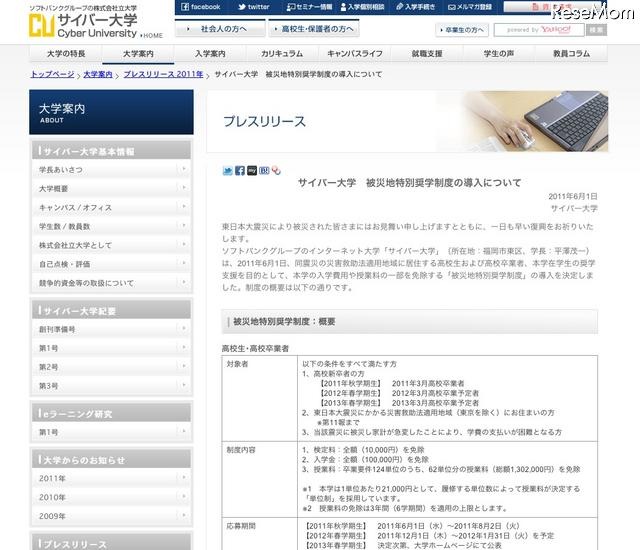Open the カリキュラム navigation tab
Screen dimensions: 640x550
click(x=282, y=54)
